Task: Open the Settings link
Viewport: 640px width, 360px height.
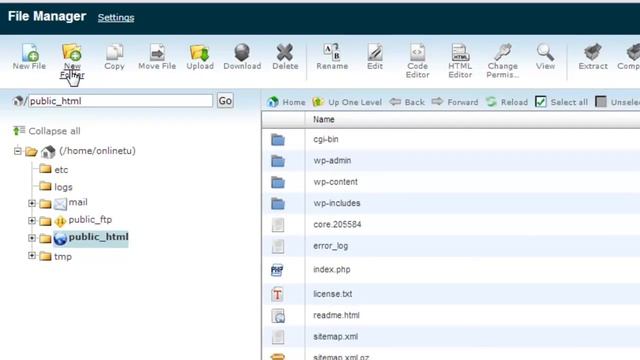Action: click(116, 18)
